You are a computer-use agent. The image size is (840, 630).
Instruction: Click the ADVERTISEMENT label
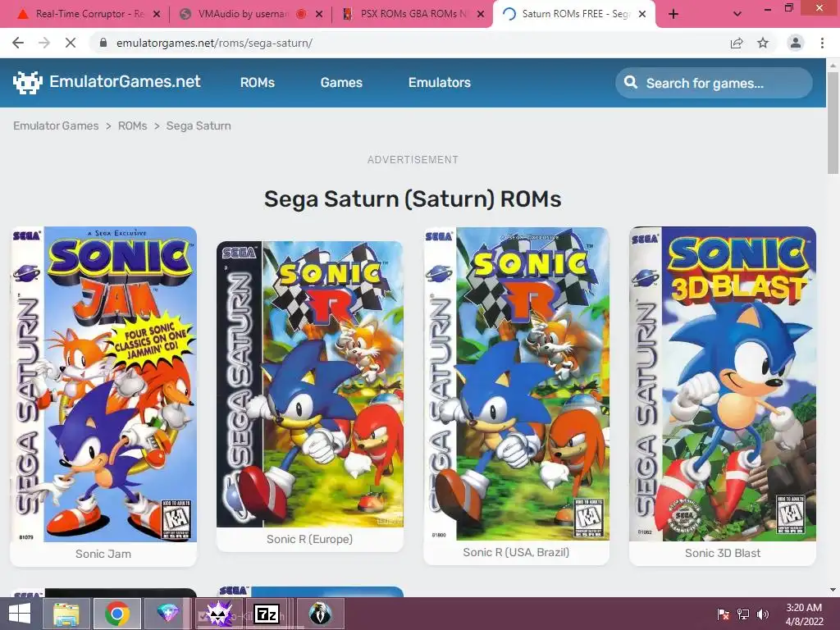[413, 160]
